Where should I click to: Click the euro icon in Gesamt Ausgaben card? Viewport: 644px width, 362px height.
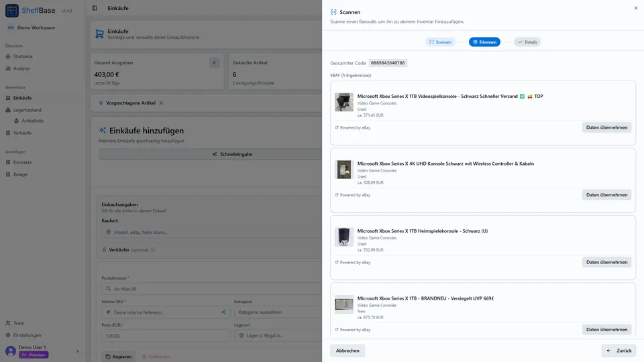click(x=215, y=63)
